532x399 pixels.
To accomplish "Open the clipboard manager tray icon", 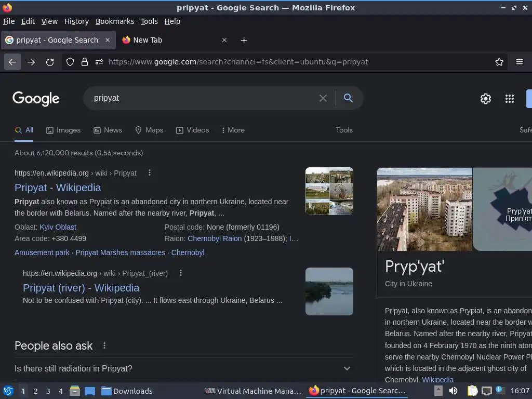I will click(x=472, y=391).
